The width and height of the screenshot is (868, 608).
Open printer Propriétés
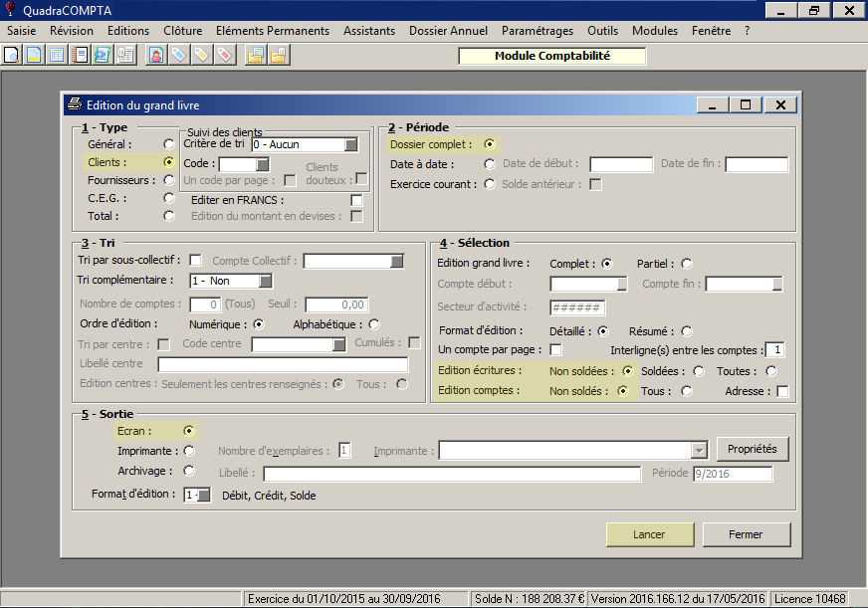pyautogui.click(x=753, y=449)
